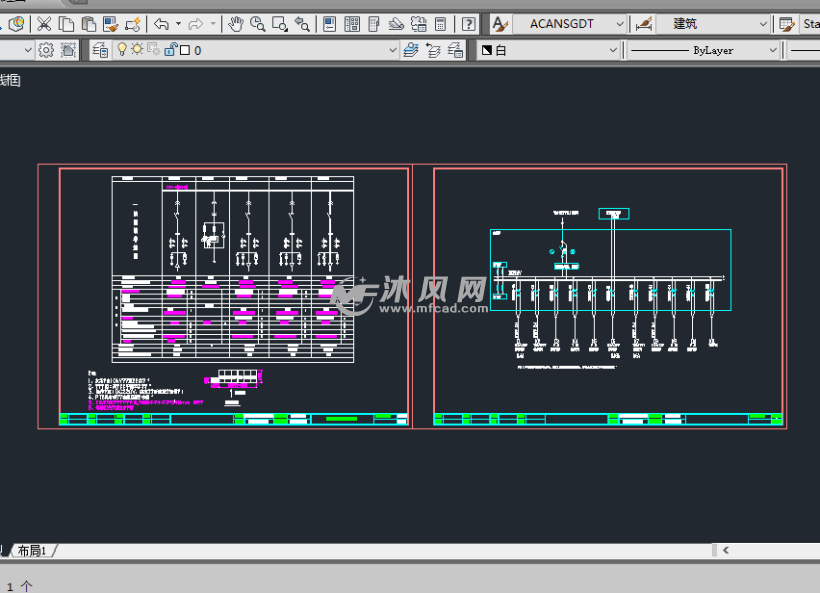This screenshot has width=820, height=593.
Task: Click the 白 color swatch
Action: (x=487, y=50)
